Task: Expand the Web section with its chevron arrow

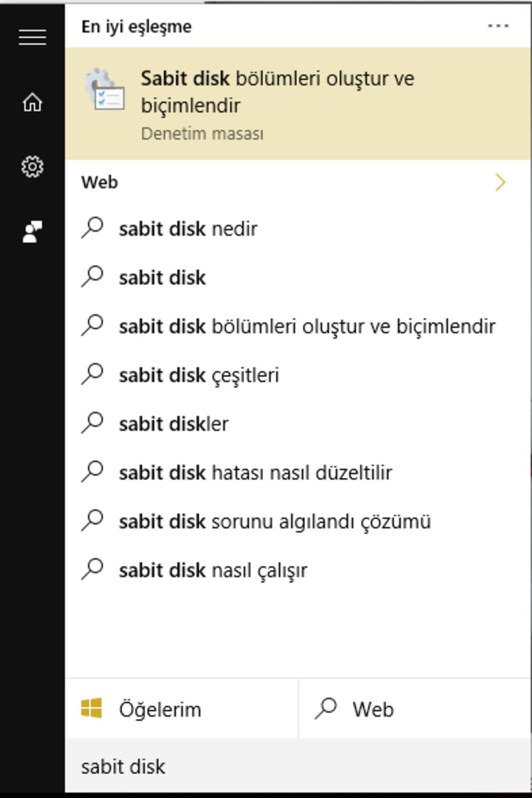Action: [x=501, y=182]
